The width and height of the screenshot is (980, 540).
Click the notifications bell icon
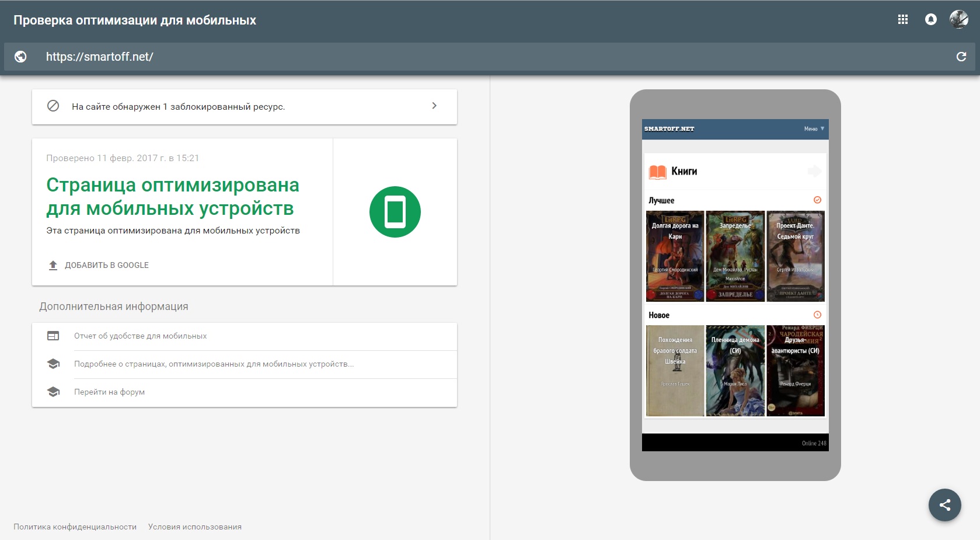coord(930,19)
